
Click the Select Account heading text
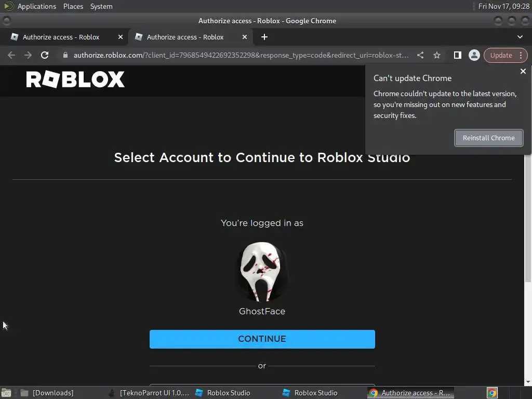pyautogui.click(x=262, y=157)
